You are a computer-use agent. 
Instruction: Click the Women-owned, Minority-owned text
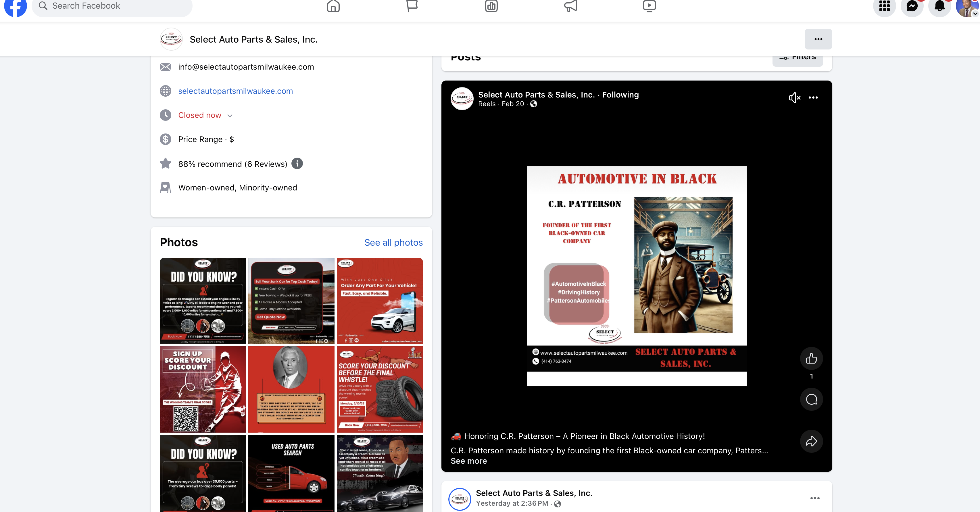tap(237, 188)
